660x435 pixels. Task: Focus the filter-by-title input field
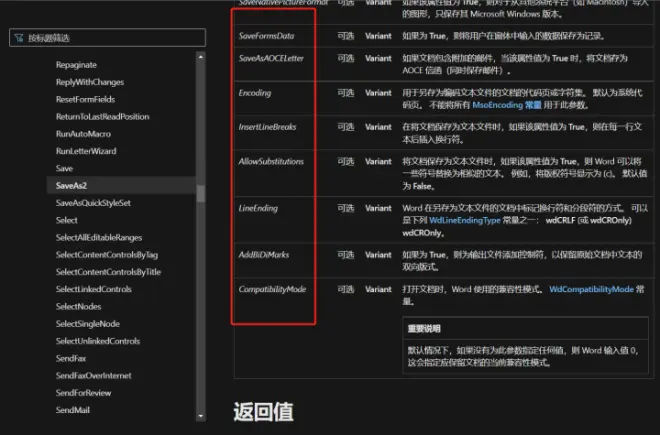[x=107, y=37]
